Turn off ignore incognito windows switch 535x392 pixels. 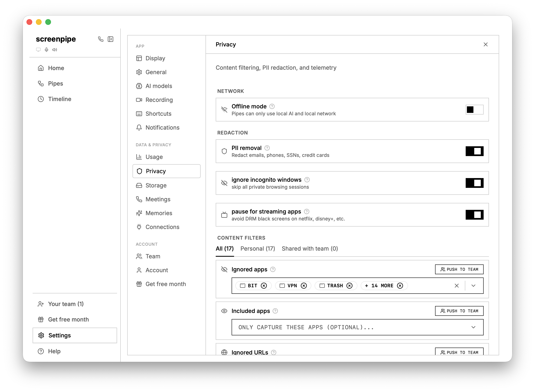coord(474,183)
